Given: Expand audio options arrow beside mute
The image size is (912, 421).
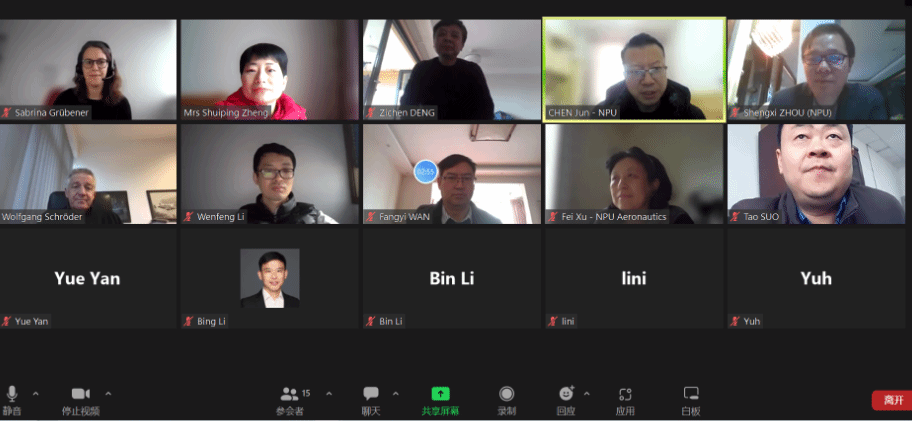Looking at the screenshot, I should pos(35,394).
